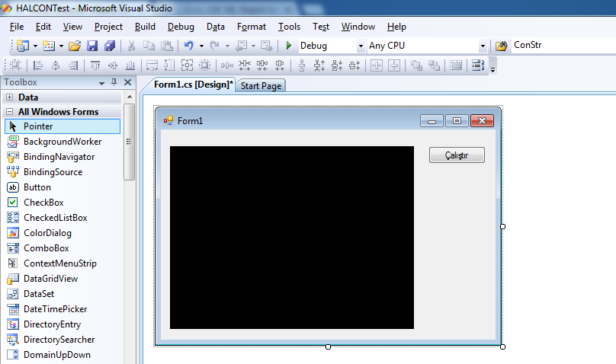Click the Align Middles layout icon

tap(113, 65)
